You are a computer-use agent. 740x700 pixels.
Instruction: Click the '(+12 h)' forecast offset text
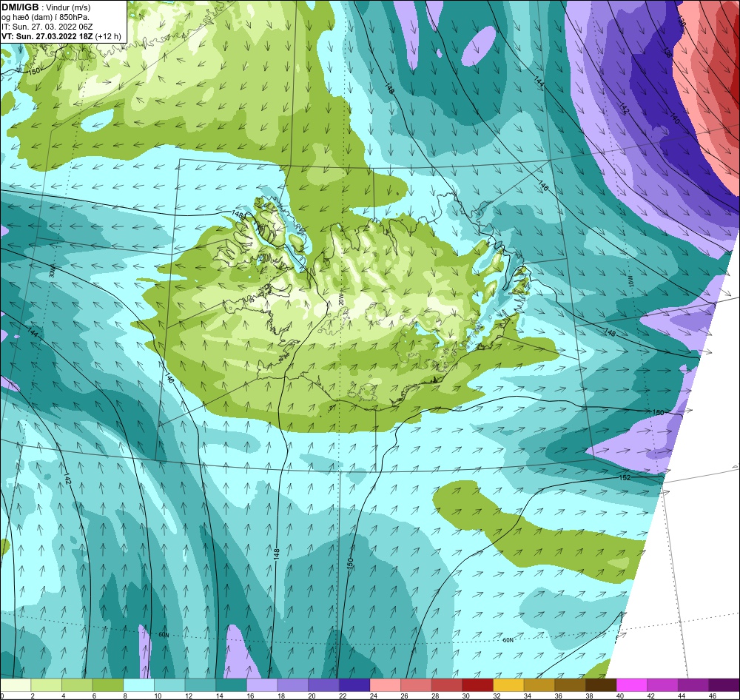pos(108,36)
